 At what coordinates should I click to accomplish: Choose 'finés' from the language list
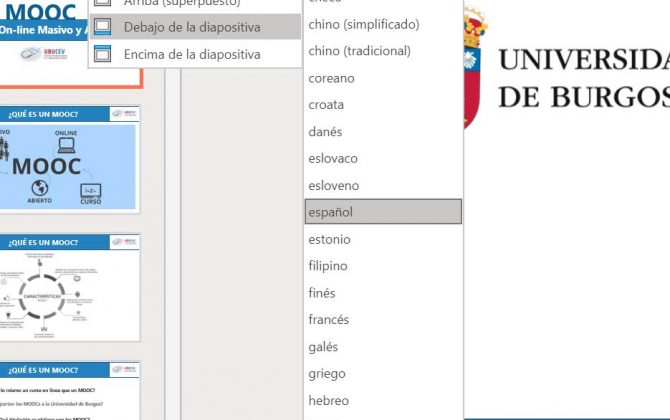(383, 293)
